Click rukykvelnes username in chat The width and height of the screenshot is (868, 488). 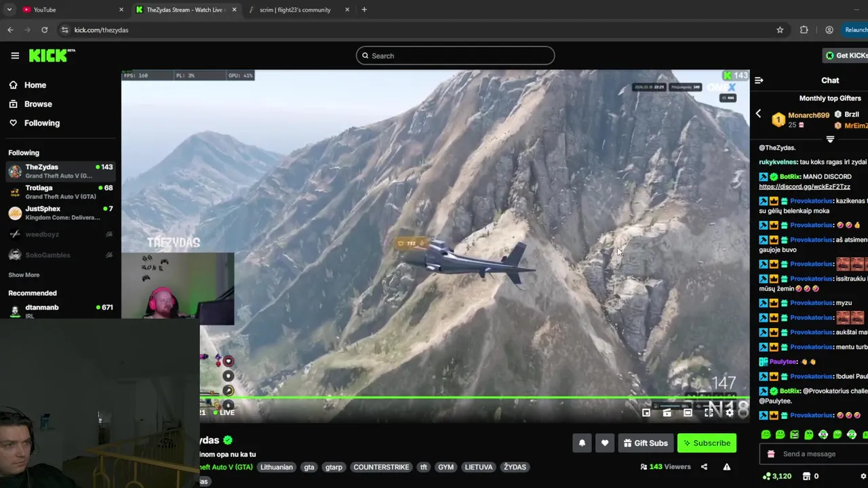tap(777, 162)
